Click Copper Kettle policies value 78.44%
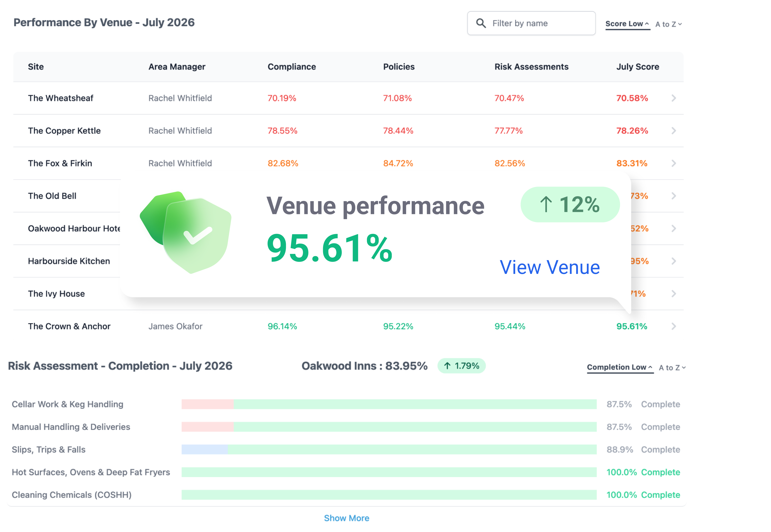The width and height of the screenshot is (771, 532). click(x=398, y=131)
